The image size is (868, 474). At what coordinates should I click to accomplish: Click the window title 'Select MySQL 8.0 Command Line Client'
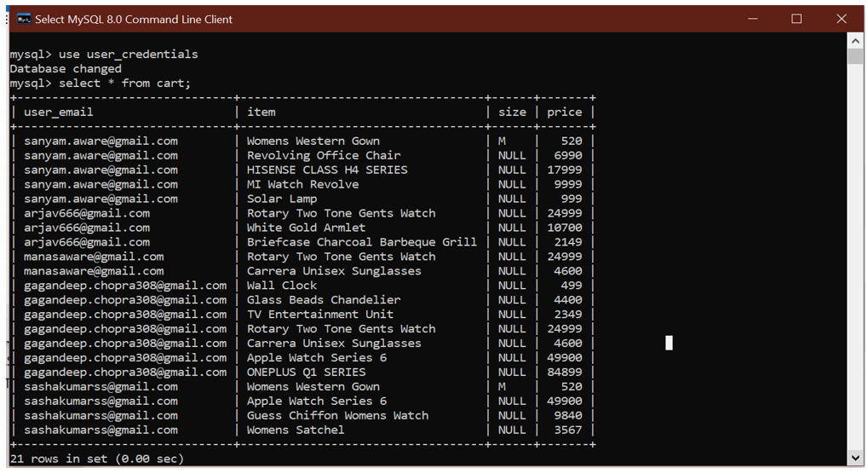pos(134,20)
